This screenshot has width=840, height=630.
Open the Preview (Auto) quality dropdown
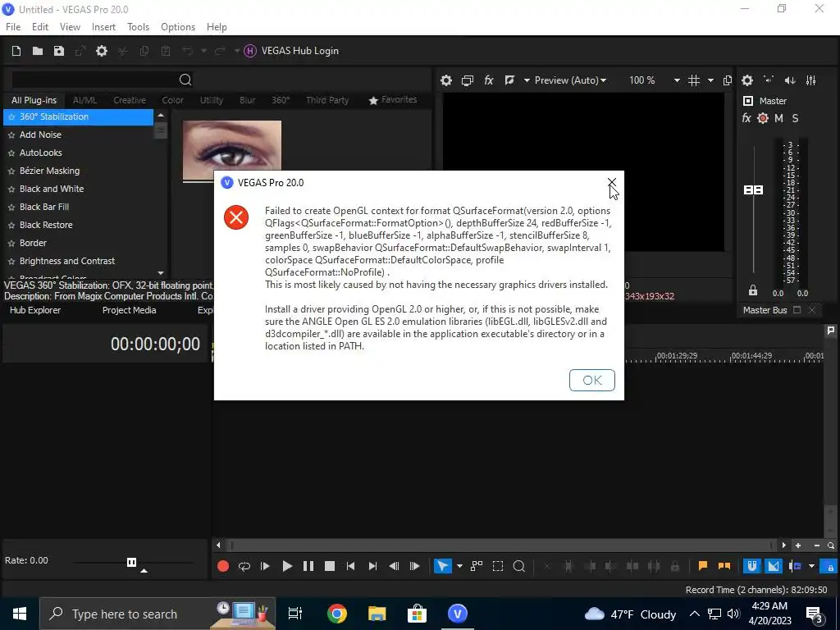tap(571, 80)
